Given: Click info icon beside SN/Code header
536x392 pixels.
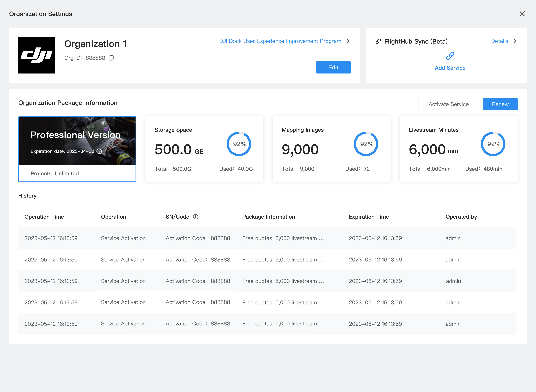Looking at the screenshot, I should tap(196, 217).
